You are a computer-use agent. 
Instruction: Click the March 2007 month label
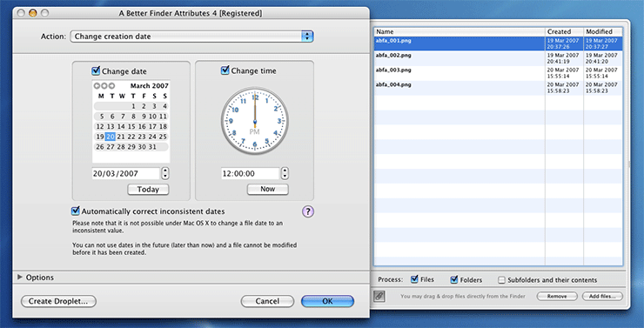pos(150,86)
